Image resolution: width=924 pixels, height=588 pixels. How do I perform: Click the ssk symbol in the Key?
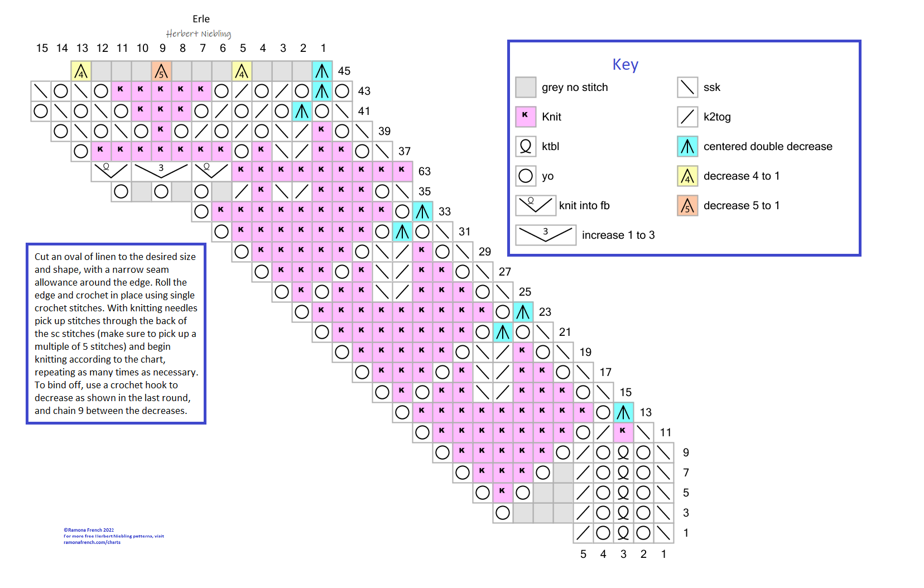click(x=687, y=87)
